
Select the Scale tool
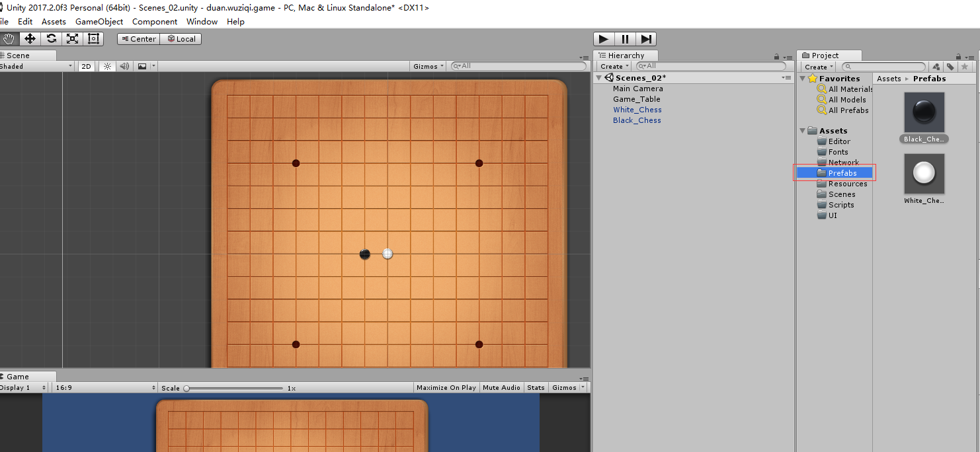point(72,38)
